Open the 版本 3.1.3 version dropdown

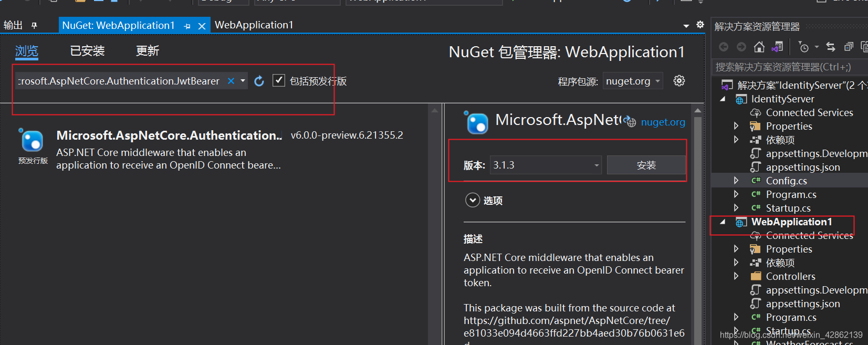(x=546, y=165)
